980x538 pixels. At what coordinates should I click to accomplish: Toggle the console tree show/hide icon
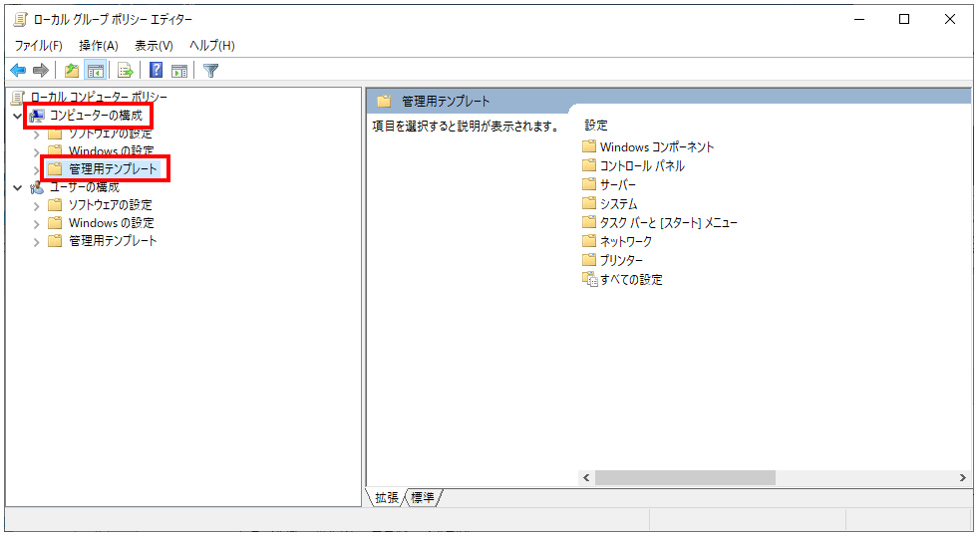tap(96, 71)
